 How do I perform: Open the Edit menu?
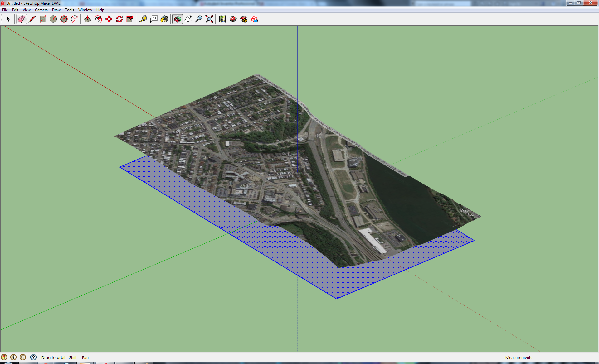point(15,10)
